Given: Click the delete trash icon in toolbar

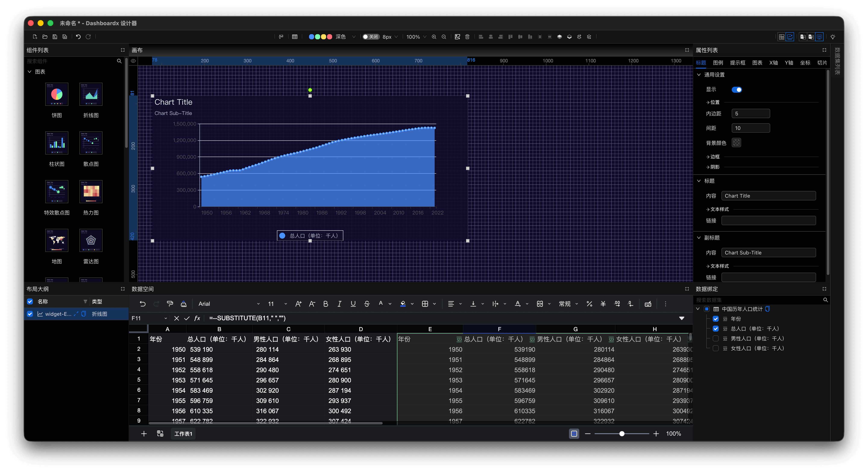Looking at the screenshot, I should coord(467,37).
